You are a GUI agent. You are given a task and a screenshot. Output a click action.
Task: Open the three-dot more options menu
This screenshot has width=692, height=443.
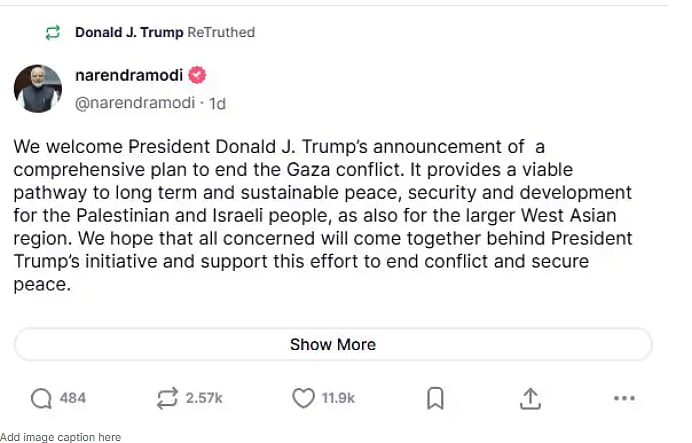pyautogui.click(x=624, y=398)
